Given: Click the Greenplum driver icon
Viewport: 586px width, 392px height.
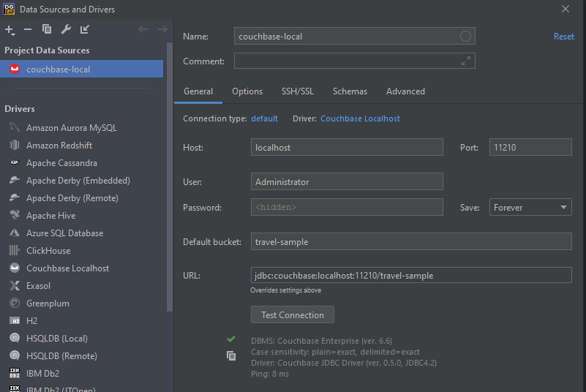Looking at the screenshot, I should click(x=15, y=303).
